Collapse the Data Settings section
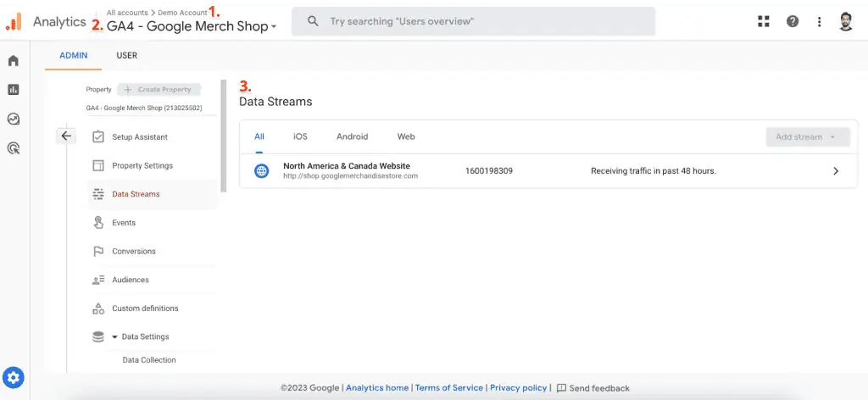The width and height of the screenshot is (868, 400). 115,336
